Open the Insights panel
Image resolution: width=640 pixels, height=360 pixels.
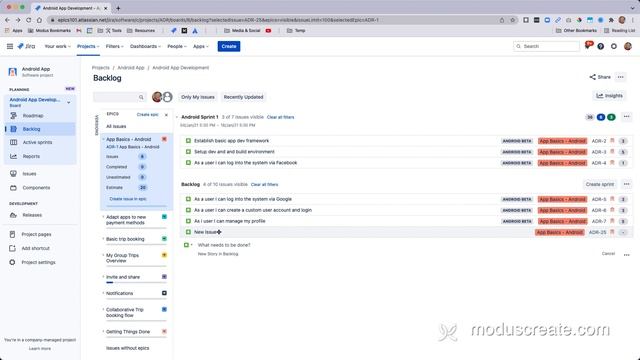(x=609, y=96)
